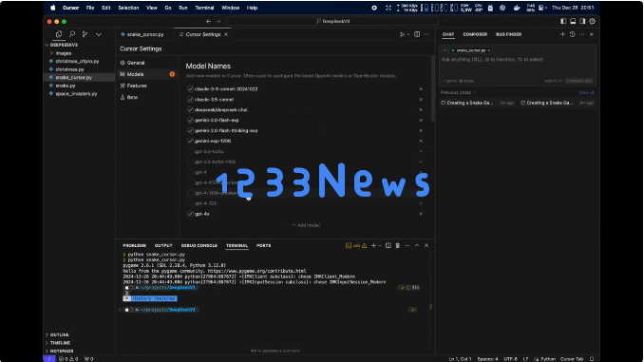Switch to the OUTPUT panel tab
The height and width of the screenshot is (362, 644).
point(163,246)
